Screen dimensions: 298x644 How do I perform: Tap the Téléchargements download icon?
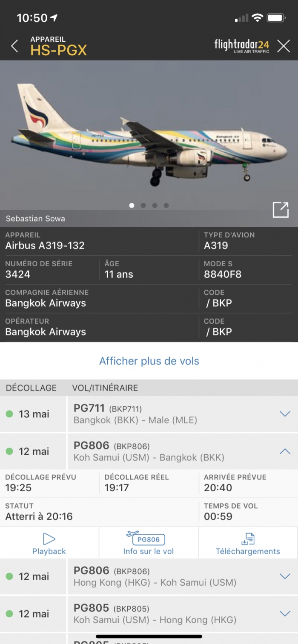pyautogui.click(x=248, y=539)
